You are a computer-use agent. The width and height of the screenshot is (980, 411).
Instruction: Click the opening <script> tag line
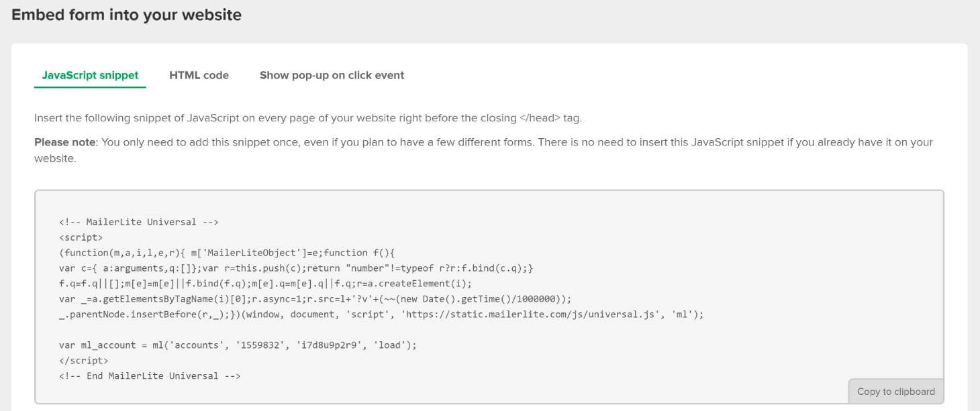coord(81,237)
